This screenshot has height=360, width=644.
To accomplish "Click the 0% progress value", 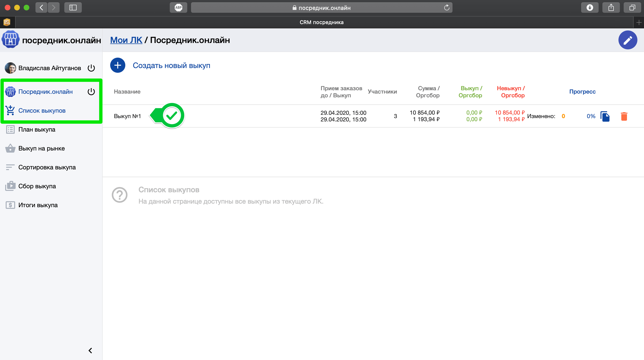I will (x=591, y=116).
